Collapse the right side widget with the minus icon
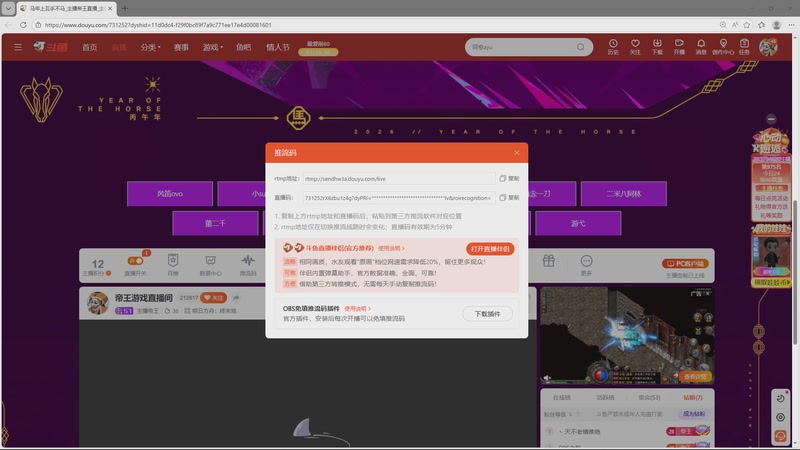The width and height of the screenshot is (800, 450). pos(771,119)
